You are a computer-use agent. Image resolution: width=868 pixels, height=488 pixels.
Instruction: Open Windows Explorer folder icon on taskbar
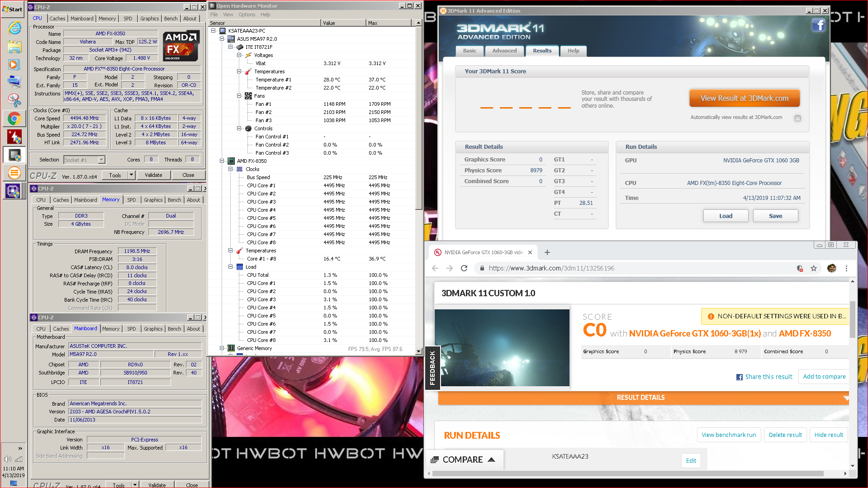pos(14,46)
